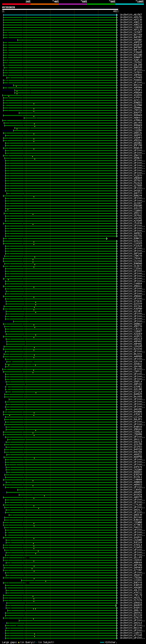The image size is (146, 644).
Task: Select the UniRef100_C5M7Z4 entry
Action: pyautogui.click(x=131, y=110)
